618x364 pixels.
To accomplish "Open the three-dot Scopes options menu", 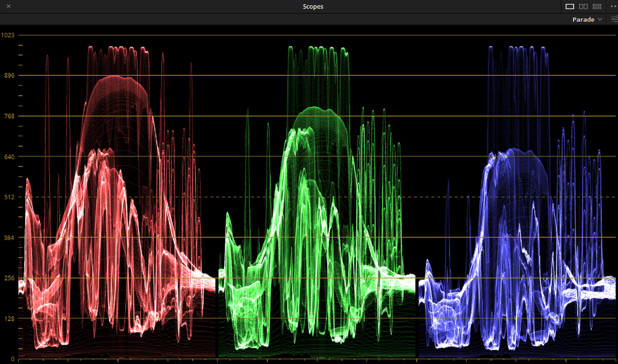I will pyautogui.click(x=614, y=6).
